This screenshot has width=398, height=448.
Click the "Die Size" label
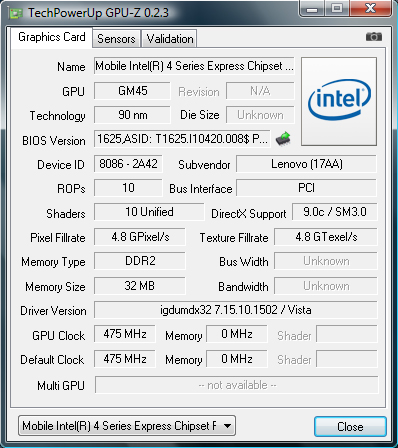point(200,115)
